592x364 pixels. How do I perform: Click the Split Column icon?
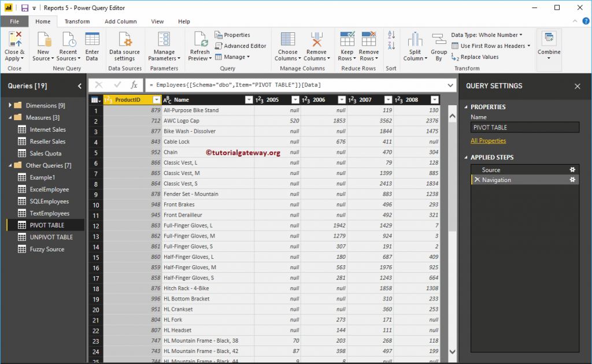tap(415, 39)
